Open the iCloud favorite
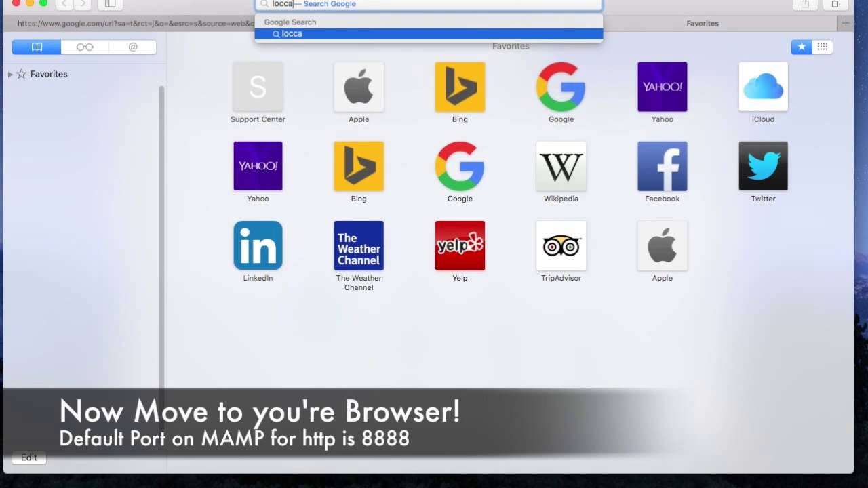Image resolution: width=868 pixels, height=488 pixels. point(764,87)
